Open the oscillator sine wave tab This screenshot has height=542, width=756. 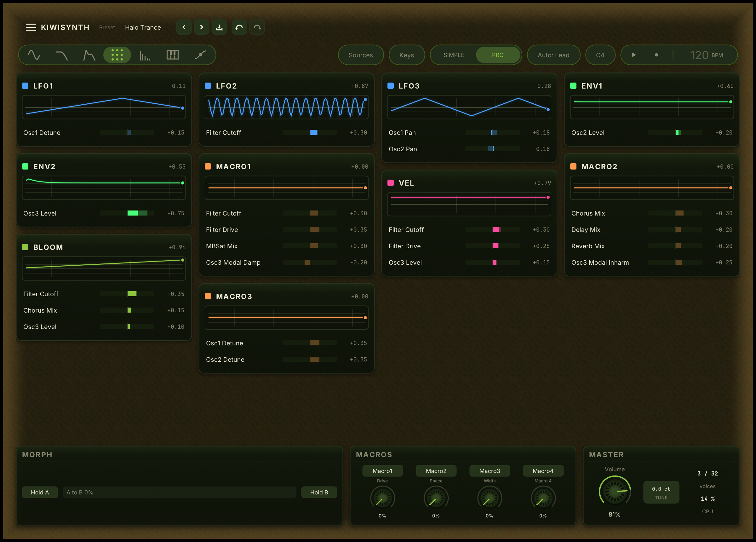pyautogui.click(x=34, y=55)
